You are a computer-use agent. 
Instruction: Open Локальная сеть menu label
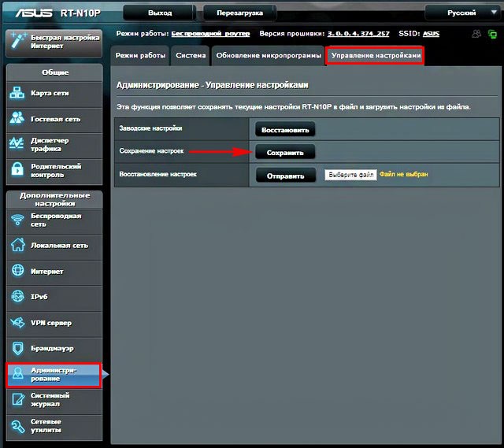[60, 245]
